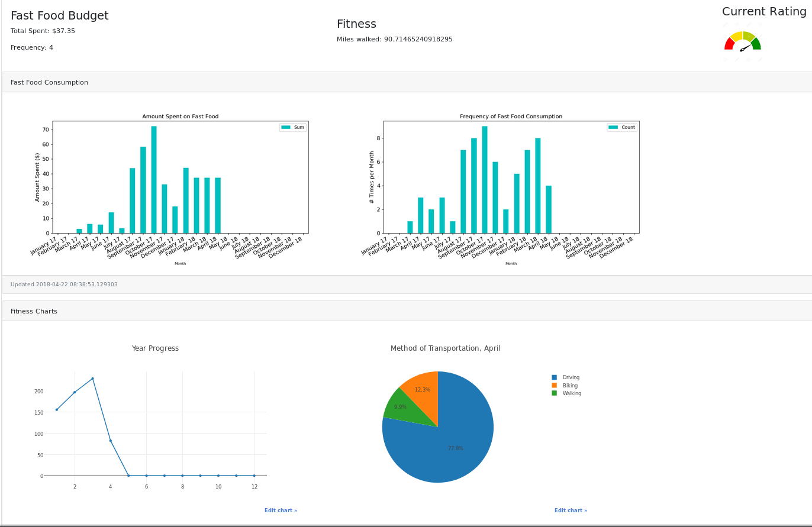Click the Sum legend in spending chart
This screenshot has height=527, width=812.
(x=293, y=127)
